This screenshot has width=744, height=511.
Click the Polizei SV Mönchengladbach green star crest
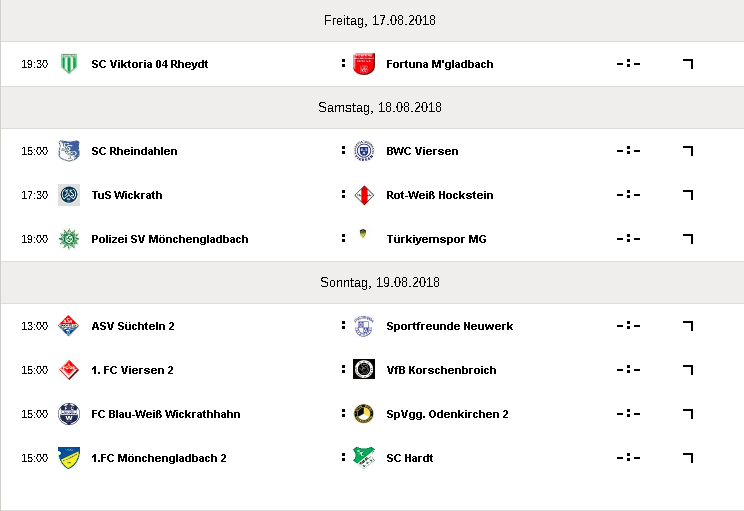point(69,239)
